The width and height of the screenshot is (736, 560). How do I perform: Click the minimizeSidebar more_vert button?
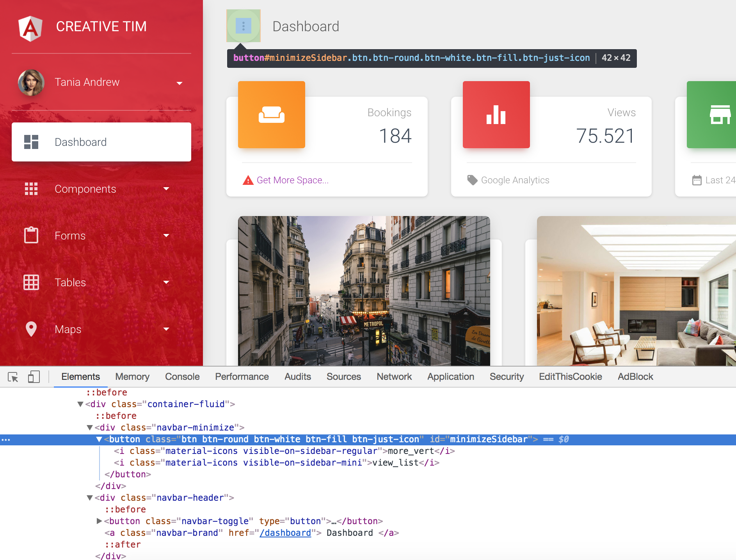tap(243, 26)
